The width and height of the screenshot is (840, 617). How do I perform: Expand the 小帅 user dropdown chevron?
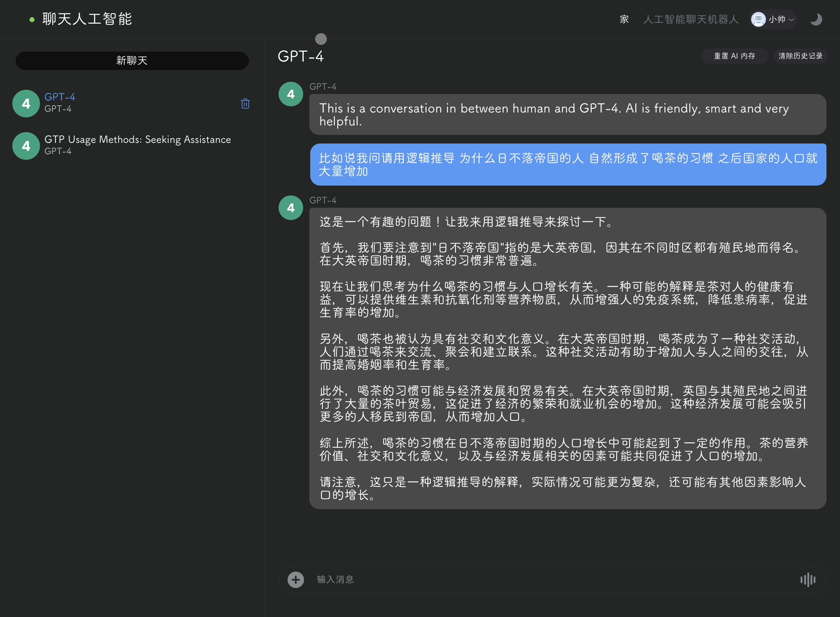(791, 19)
